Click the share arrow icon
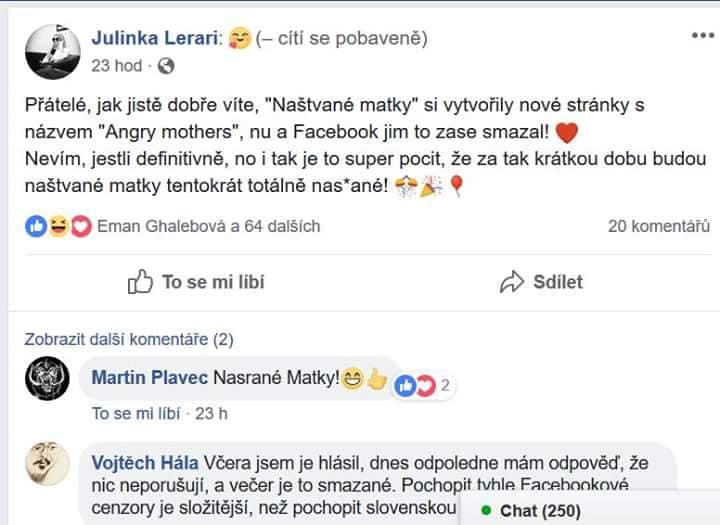Screen dimensions: 720x525 pyautogui.click(x=512, y=282)
